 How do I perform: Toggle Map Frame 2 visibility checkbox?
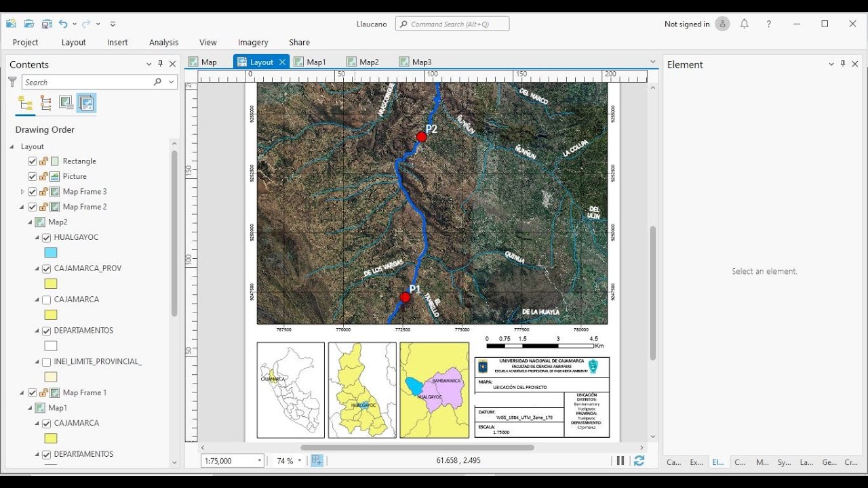[32, 207]
